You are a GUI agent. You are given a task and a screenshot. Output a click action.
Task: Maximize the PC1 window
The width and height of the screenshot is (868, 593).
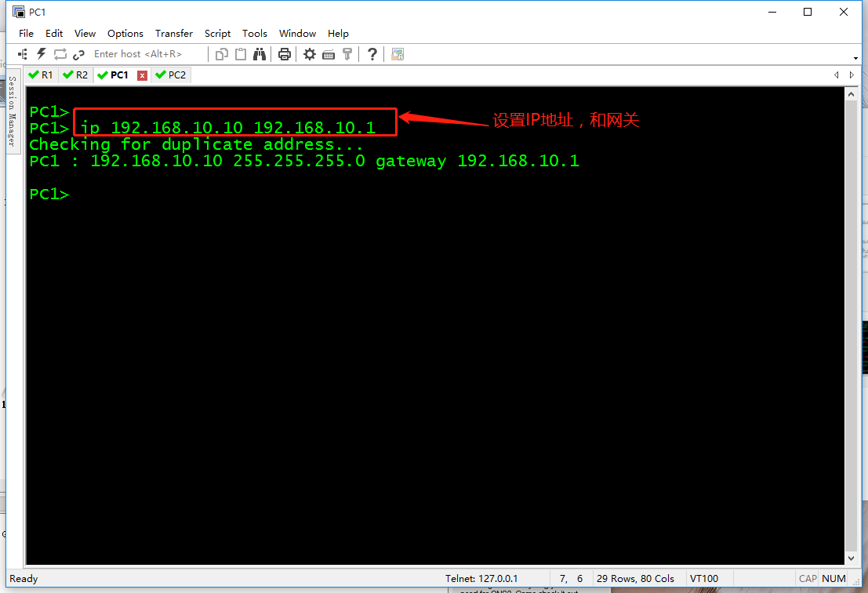[x=808, y=12]
